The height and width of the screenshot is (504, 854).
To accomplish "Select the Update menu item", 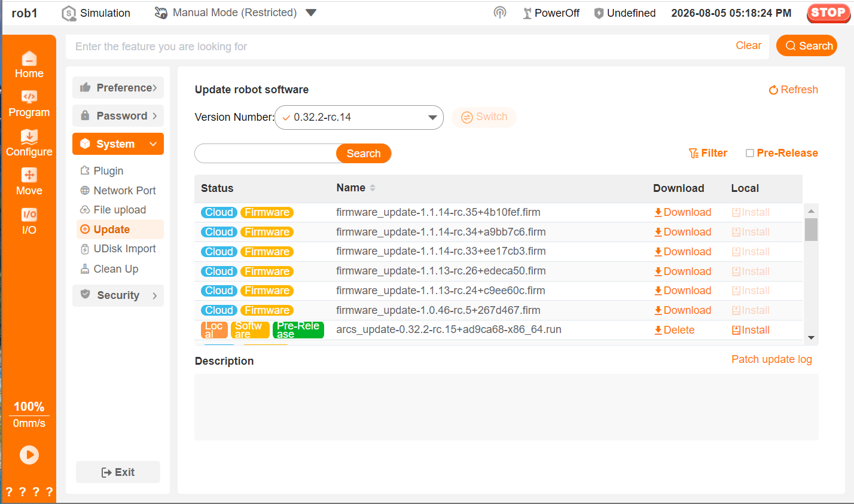I will click(x=120, y=230).
